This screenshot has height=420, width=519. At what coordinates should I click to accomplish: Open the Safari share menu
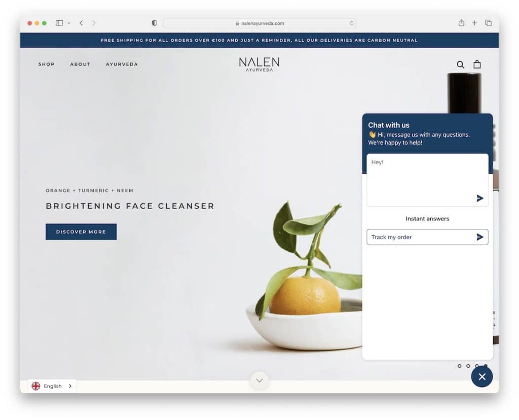[x=461, y=23]
